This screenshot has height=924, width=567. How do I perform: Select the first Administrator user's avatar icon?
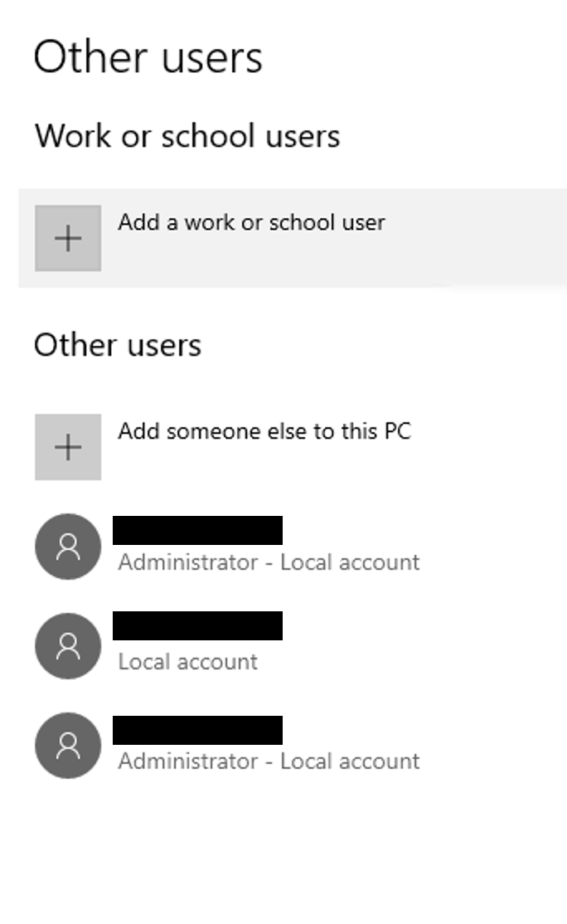tap(68, 547)
